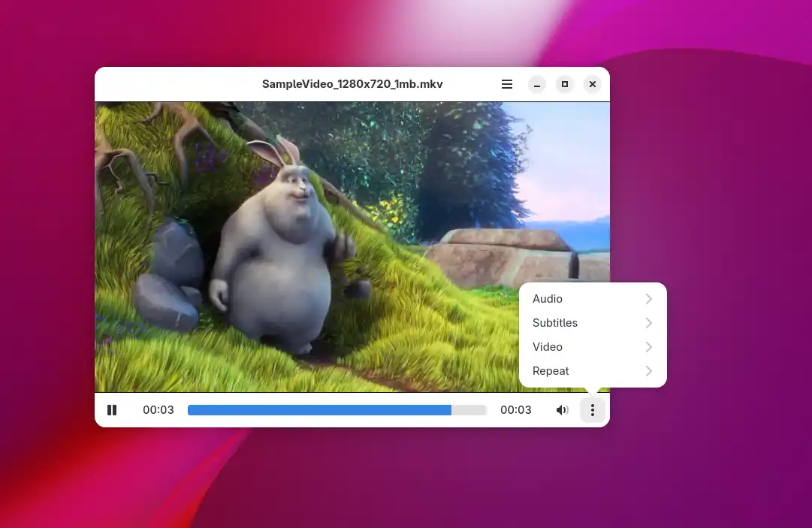Expand the chevron next to Video

(649, 347)
